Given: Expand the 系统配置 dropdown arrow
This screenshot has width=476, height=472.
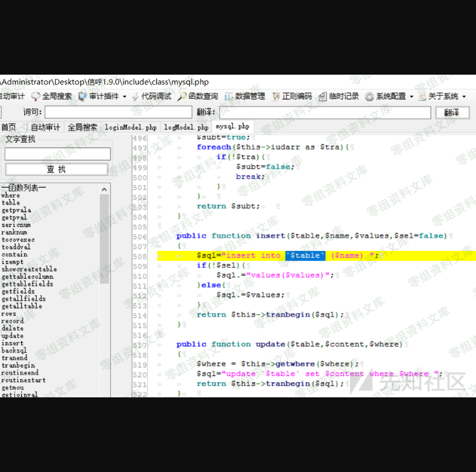Looking at the screenshot, I should click(x=411, y=97).
